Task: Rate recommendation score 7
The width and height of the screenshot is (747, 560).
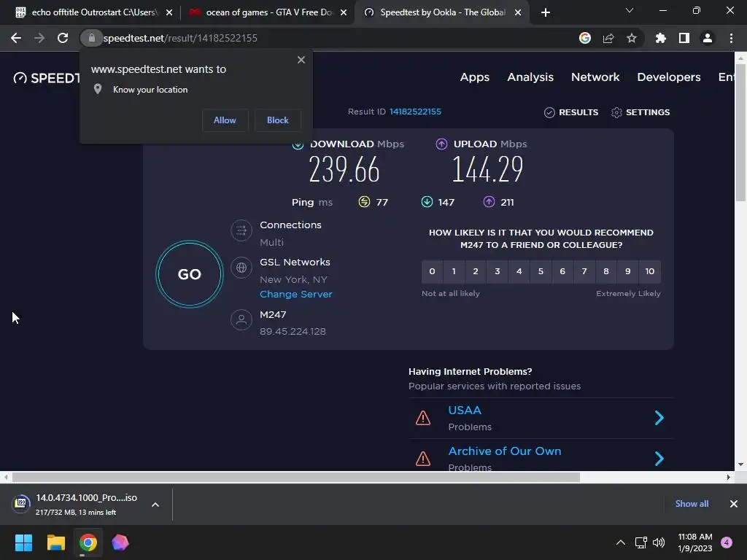Action: pyautogui.click(x=584, y=271)
